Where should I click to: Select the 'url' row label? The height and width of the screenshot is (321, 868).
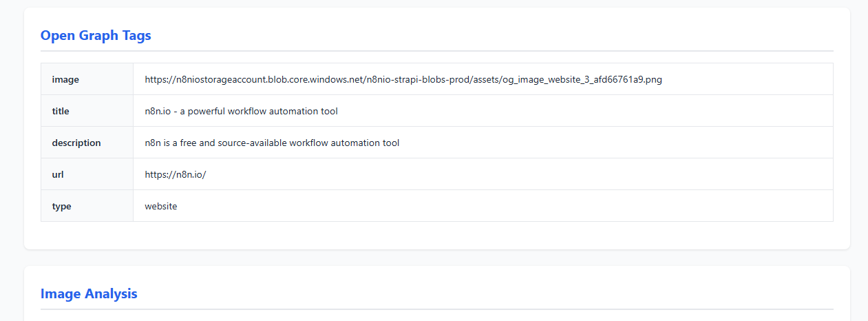pyautogui.click(x=58, y=174)
